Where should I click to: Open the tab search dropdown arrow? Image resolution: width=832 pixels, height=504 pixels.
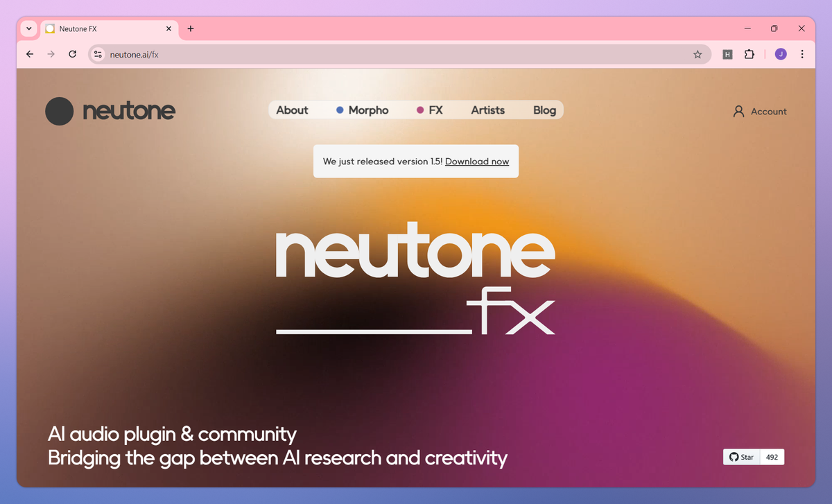28,28
